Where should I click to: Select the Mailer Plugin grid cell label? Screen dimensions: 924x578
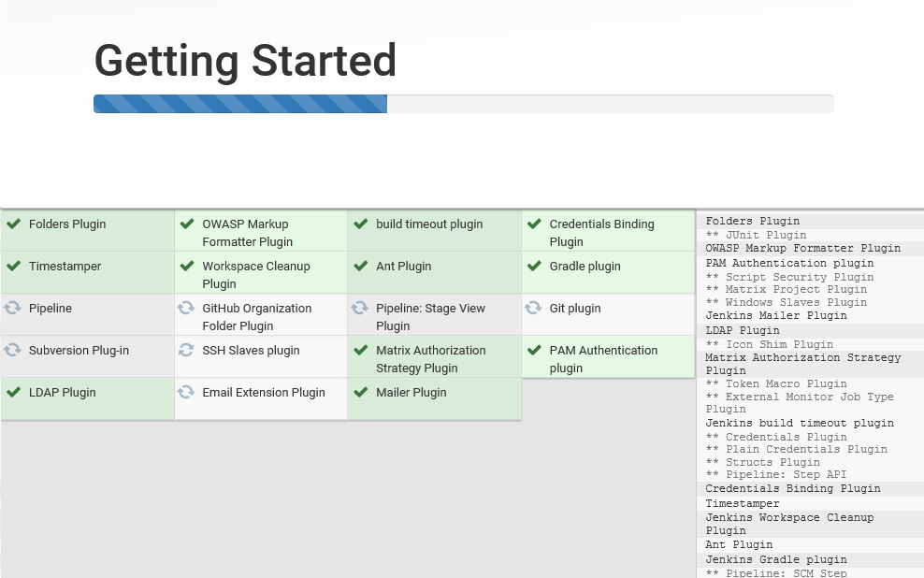411,393
